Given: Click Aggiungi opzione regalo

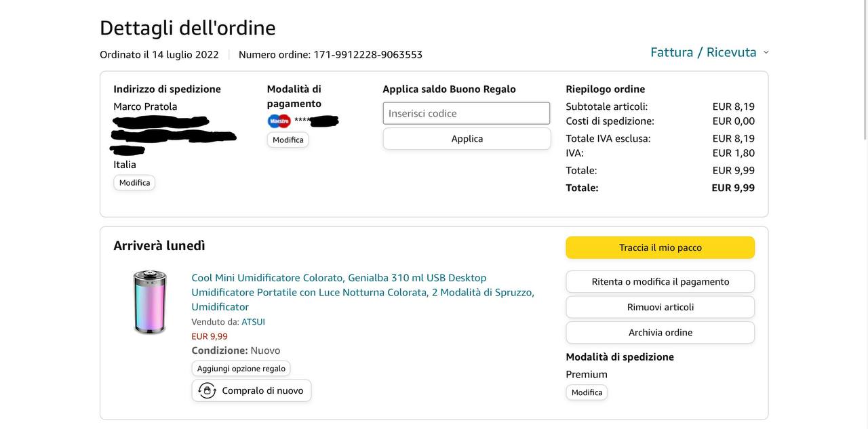Looking at the screenshot, I should click(x=241, y=369).
